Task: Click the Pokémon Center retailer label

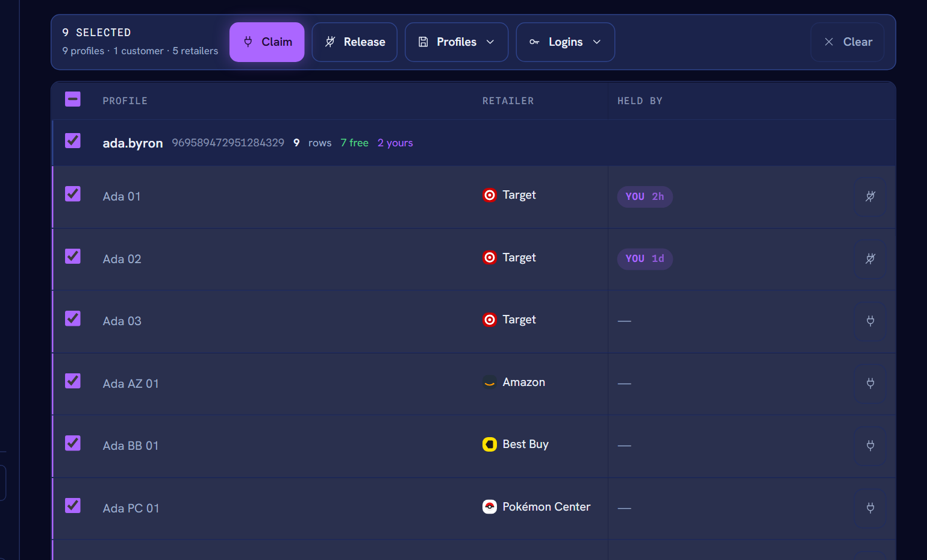Action: [546, 507]
